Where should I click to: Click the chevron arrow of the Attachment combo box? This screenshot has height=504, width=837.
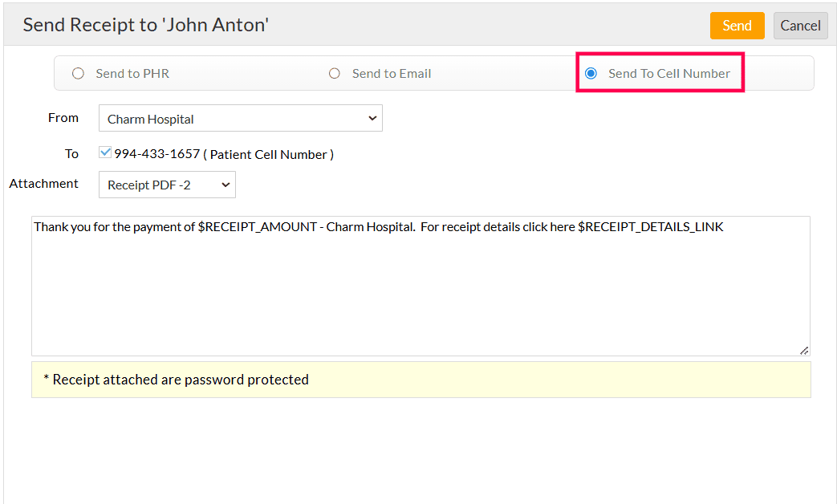226,185
